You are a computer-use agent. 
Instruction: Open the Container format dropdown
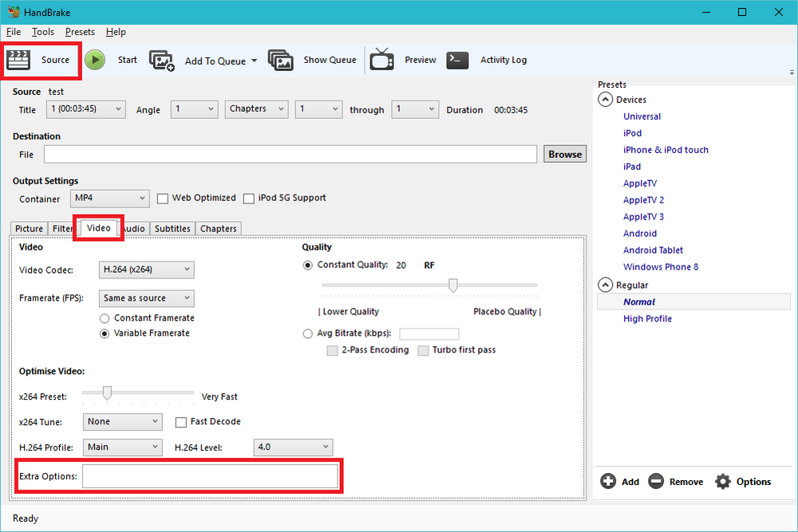click(109, 198)
